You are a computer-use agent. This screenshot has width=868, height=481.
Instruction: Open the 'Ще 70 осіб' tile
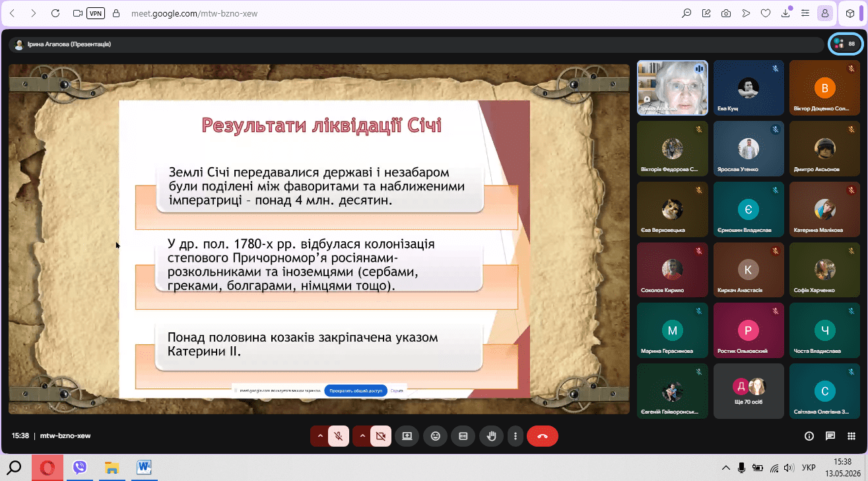749,390
